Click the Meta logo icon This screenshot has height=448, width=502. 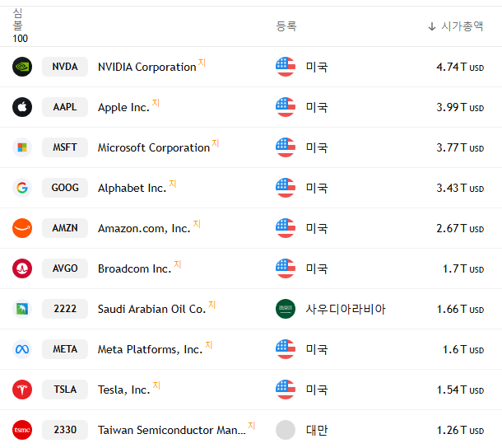(x=22, y=349)
